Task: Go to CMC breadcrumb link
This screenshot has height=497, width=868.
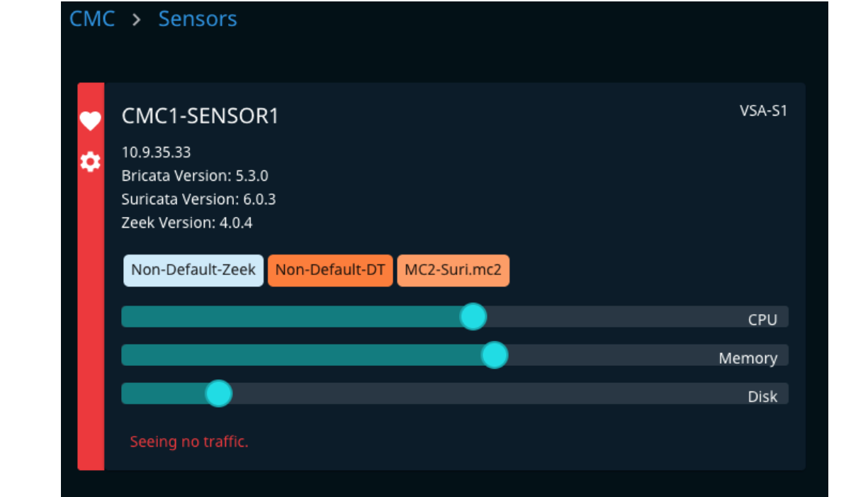Action: (x=92, y=19)
